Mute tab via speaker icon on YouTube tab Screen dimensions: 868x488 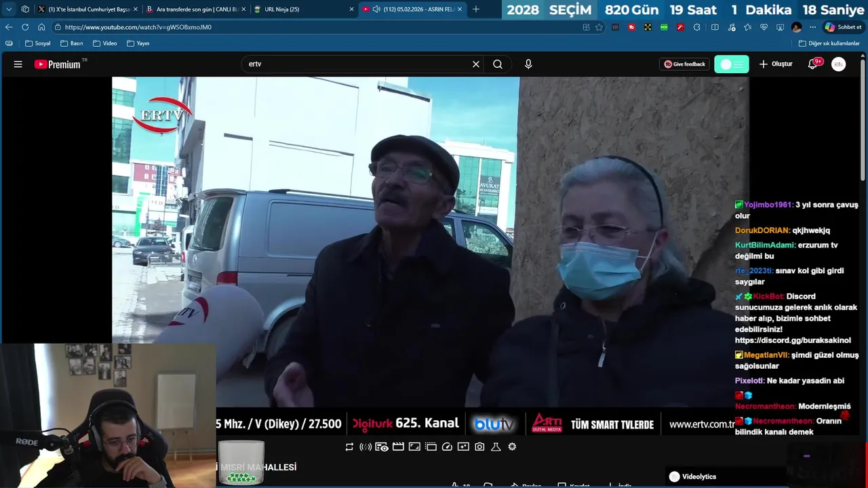(x=376, y=9)
